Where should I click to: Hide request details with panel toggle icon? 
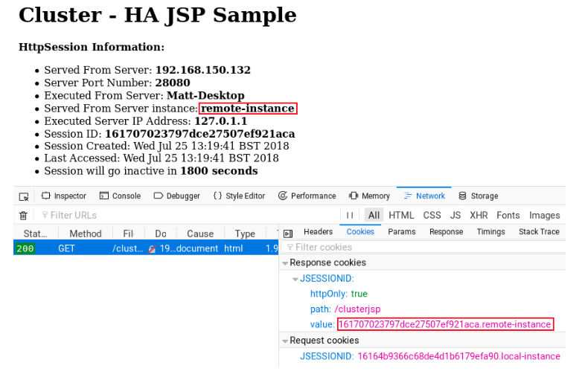click(x=288, y=234)
